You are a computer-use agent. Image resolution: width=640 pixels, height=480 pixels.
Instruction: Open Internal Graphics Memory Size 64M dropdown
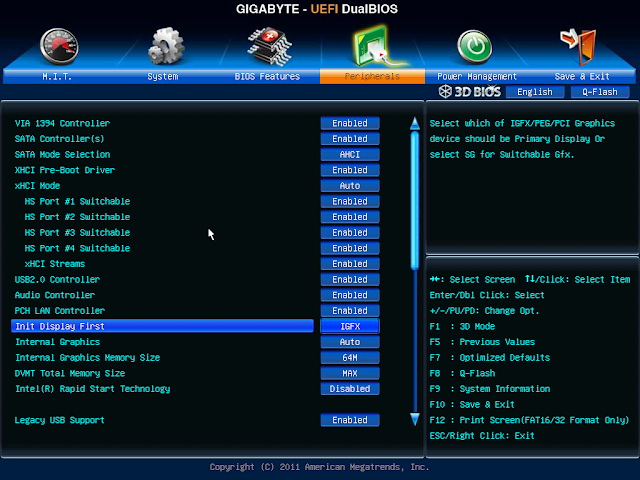[350, 358]
